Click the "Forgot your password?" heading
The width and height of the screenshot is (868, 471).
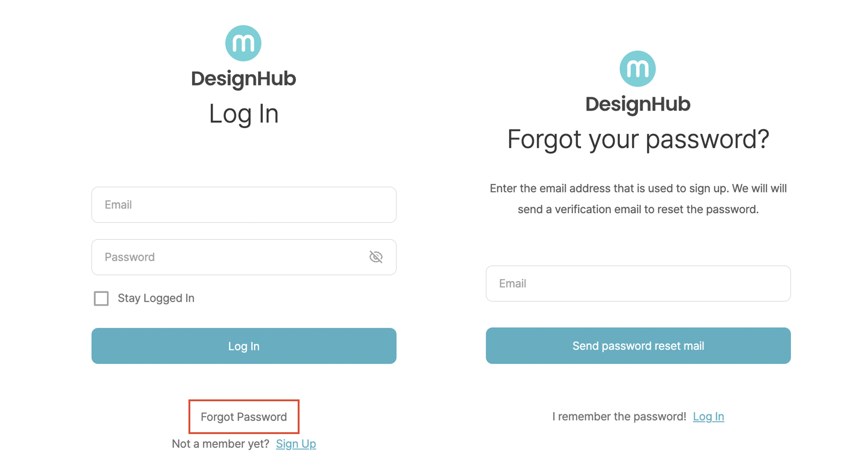638,139
